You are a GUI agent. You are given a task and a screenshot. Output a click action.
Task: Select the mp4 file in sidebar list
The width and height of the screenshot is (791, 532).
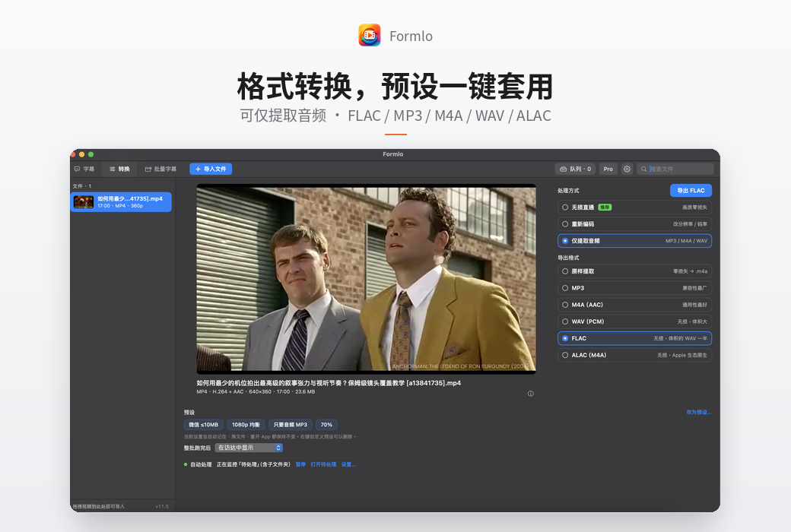click(121, 202)
